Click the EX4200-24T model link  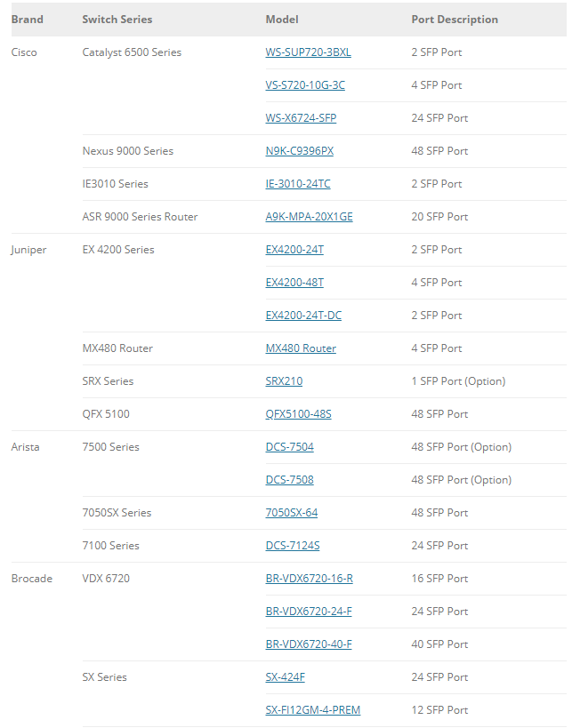[x=294, y=250]
